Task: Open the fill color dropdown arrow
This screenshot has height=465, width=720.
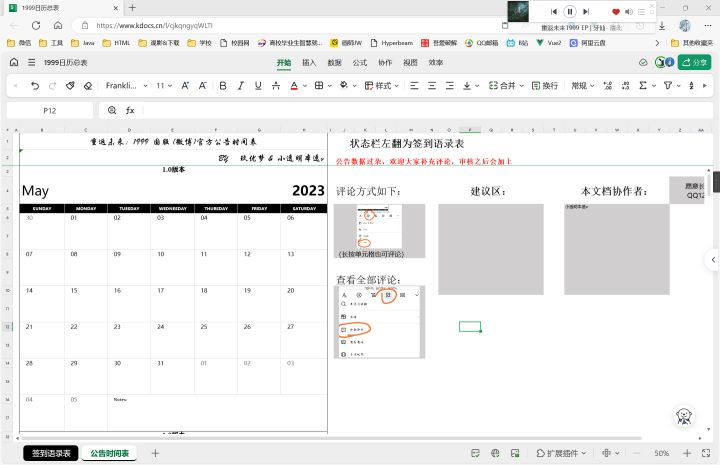Action: pos(354,86)
